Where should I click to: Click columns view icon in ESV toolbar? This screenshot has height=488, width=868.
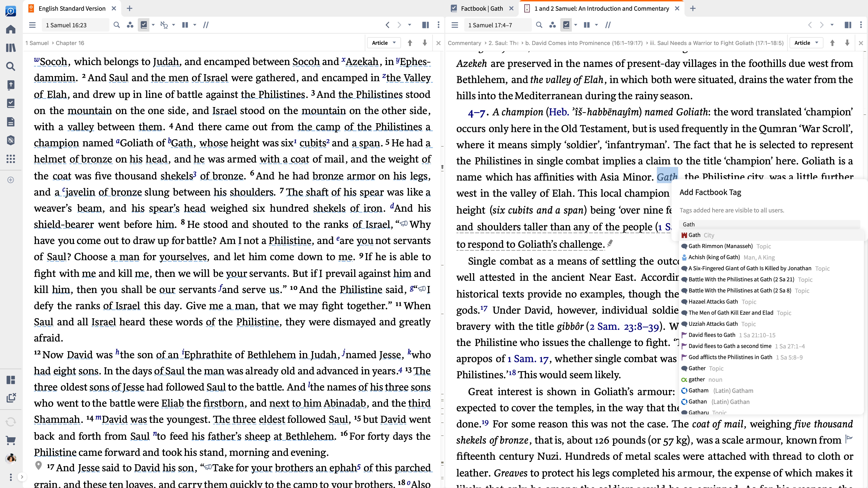[185, 25]
